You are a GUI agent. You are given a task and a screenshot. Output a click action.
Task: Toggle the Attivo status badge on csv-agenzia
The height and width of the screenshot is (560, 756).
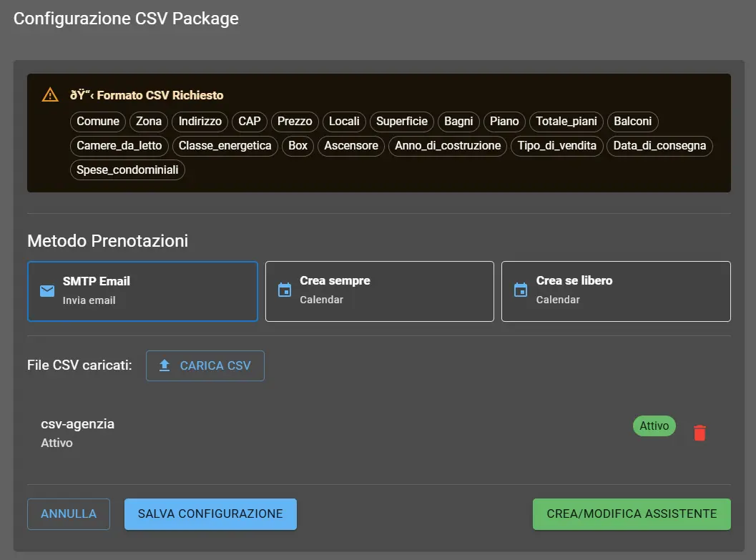pyautogui.click(x=654, y=426)
